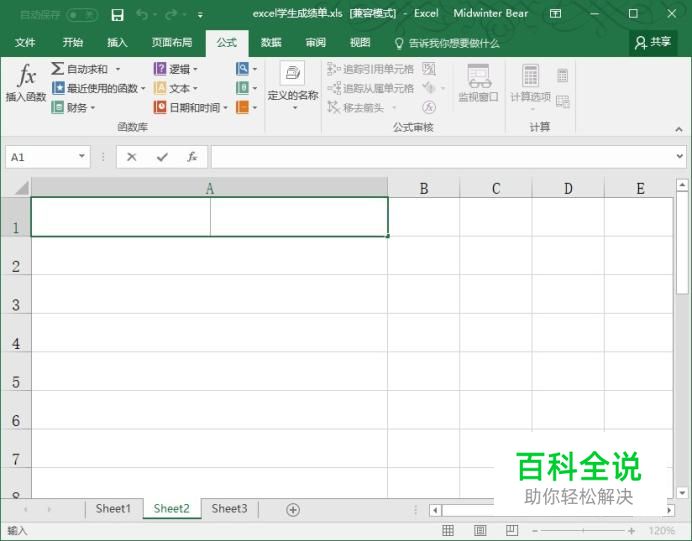Open the Logical functions menu
This screenshot has height=541, width=692.
click(x=175, y=69)
